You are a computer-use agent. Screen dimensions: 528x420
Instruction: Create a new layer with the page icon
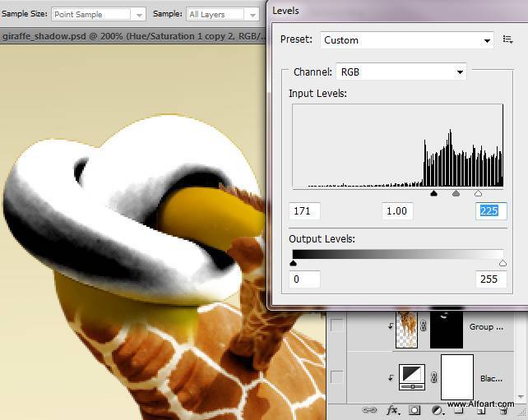click(x=479, y=408)
